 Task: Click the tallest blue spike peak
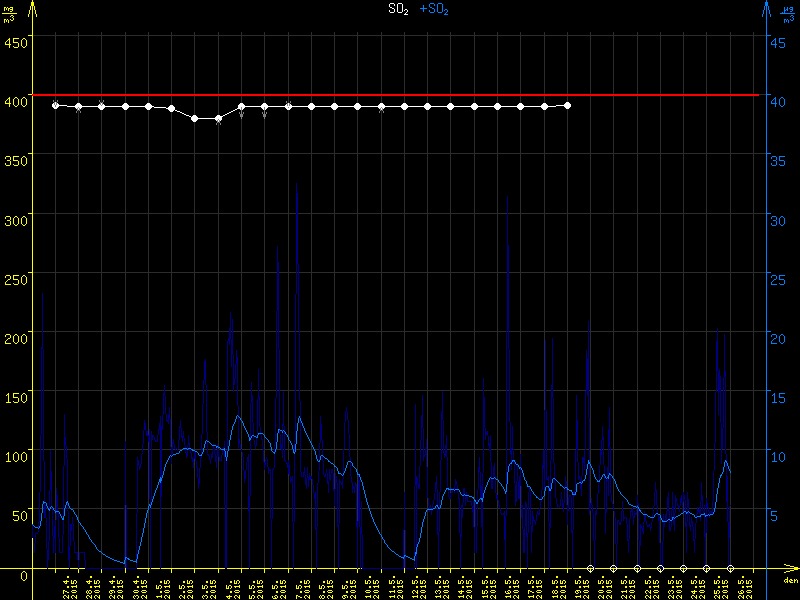tap(297, 184)
